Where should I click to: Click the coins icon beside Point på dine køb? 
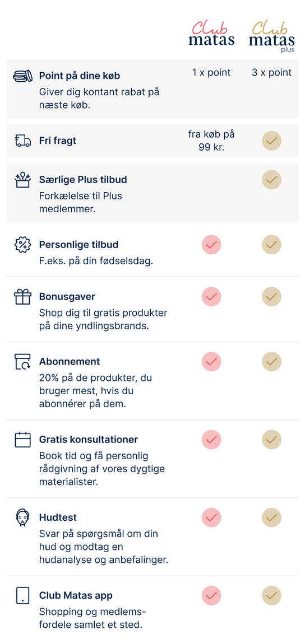click(22, 76)
